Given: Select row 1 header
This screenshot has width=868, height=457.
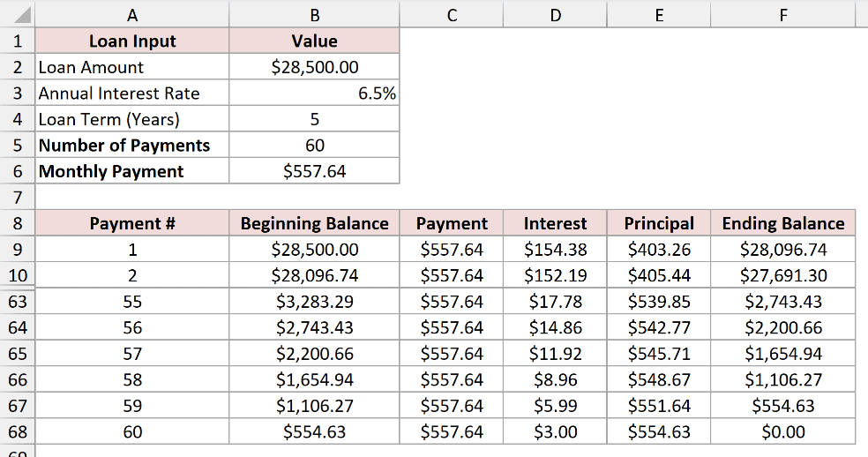Looking at the screenshot, I should click(x=18, y=41).
